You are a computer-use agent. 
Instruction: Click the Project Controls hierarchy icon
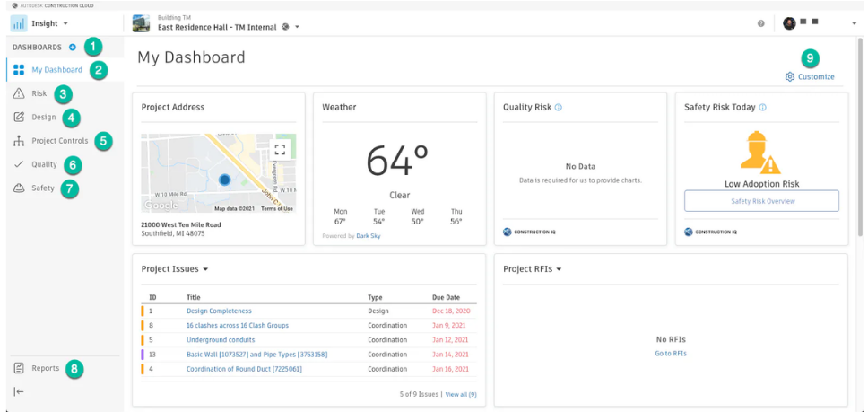pyautogui.click(x=19, y=141)
